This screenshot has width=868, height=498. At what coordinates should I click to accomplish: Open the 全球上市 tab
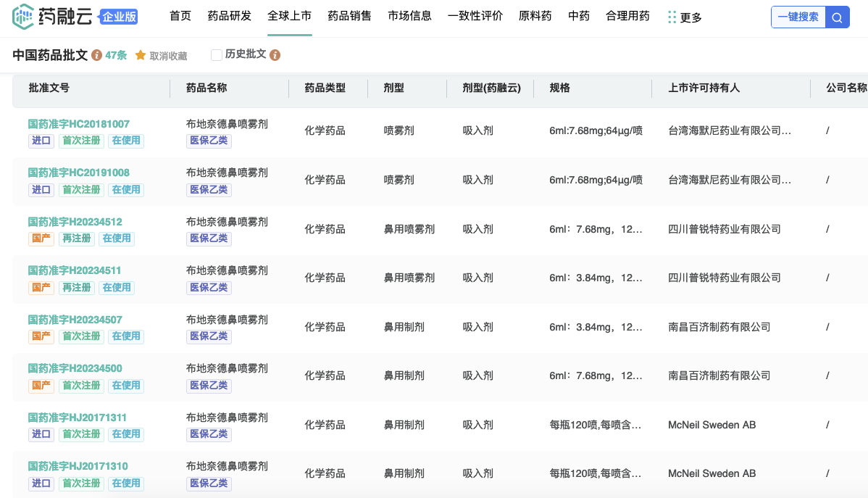click(289, 16)
